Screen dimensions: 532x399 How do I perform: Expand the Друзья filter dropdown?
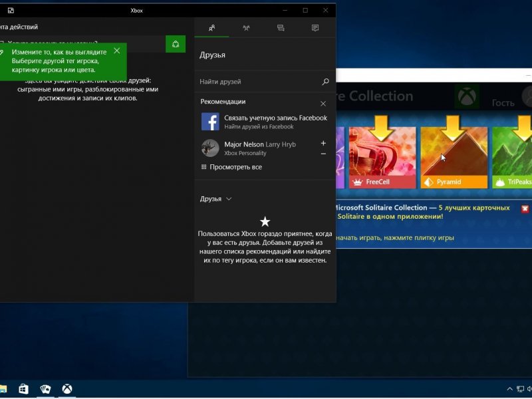[x=215, y=199]
